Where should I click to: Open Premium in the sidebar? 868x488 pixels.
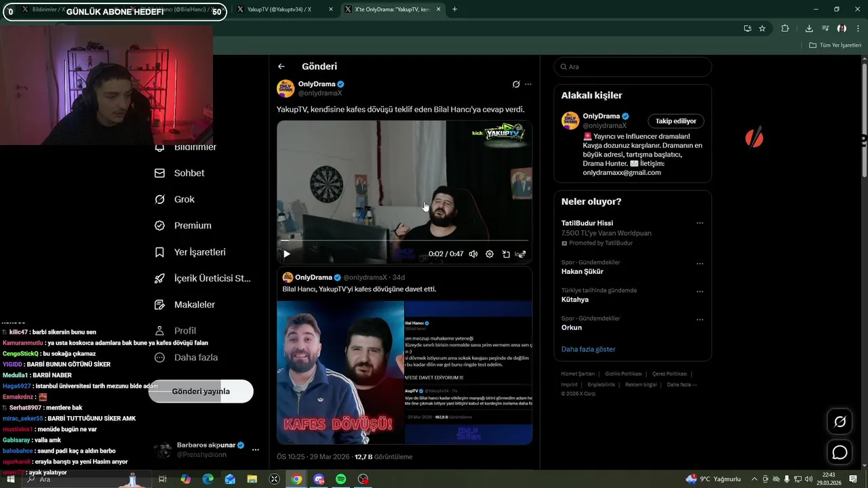tap(183, 225)
